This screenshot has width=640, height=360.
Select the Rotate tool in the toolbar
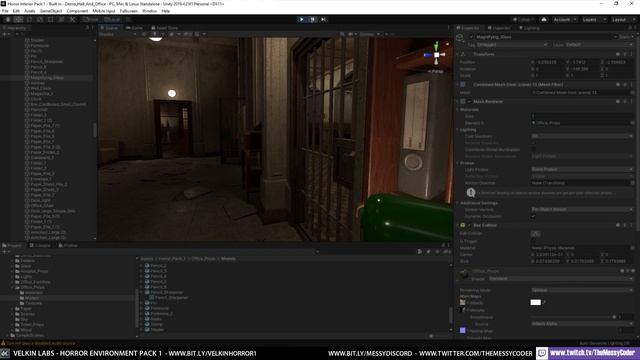pos(29,20)
